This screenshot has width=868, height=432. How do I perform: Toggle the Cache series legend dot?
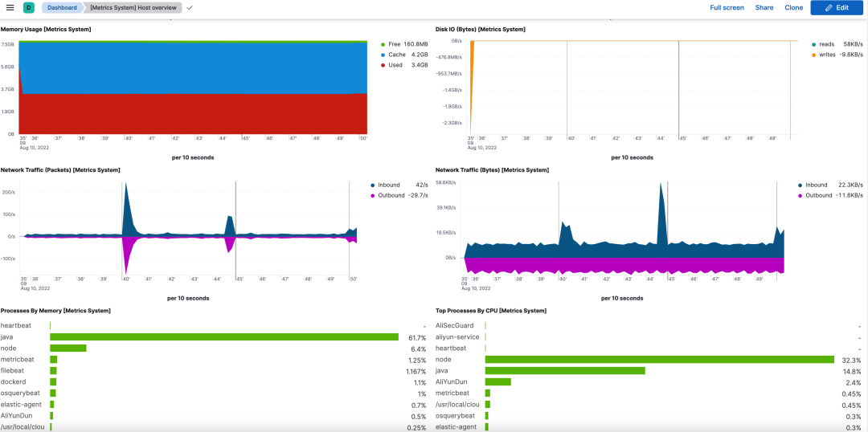click(383, 55)
